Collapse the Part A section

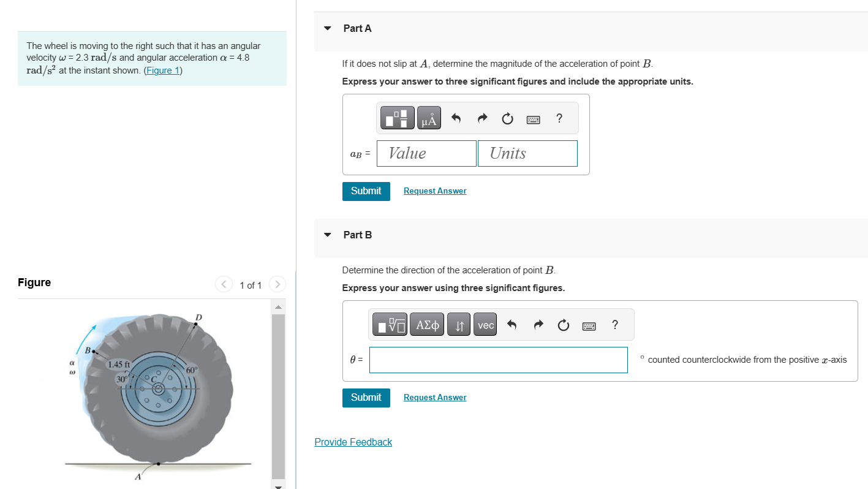pyautogui.click(x=328, y=28)
